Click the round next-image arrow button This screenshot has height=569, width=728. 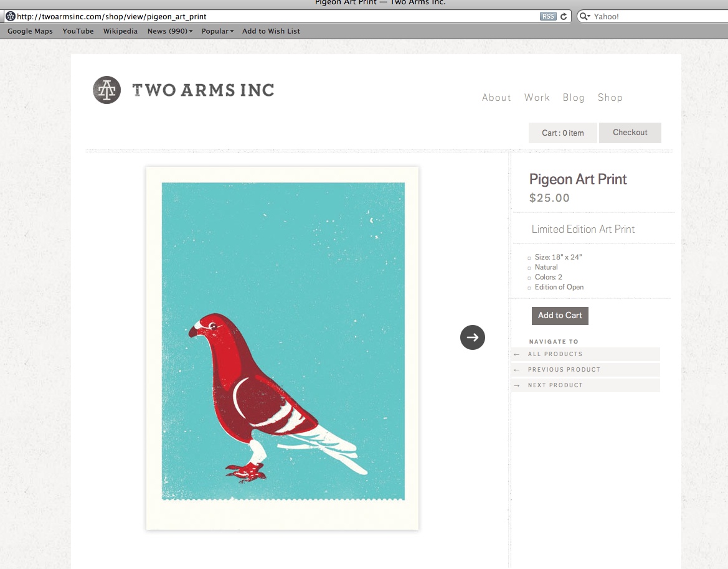[473, 337]
